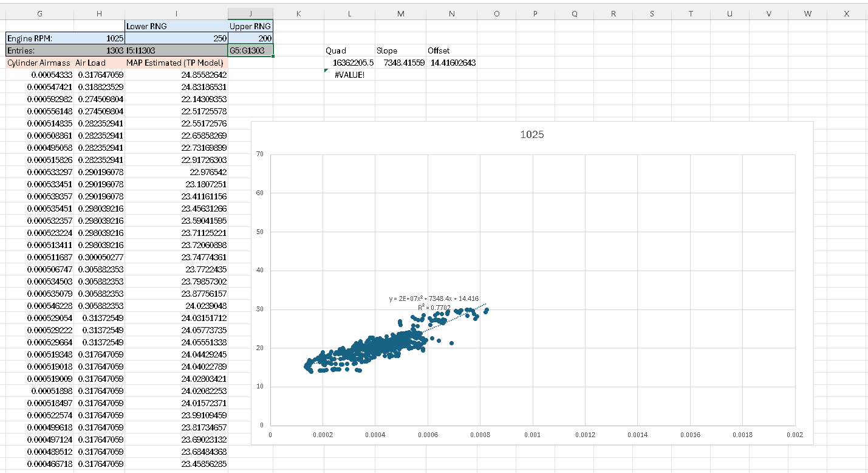The height and width of the screenshot is (473, 868).
Task: Click the MAP Estimated cell 23.45856285
Action: [176, 464]
